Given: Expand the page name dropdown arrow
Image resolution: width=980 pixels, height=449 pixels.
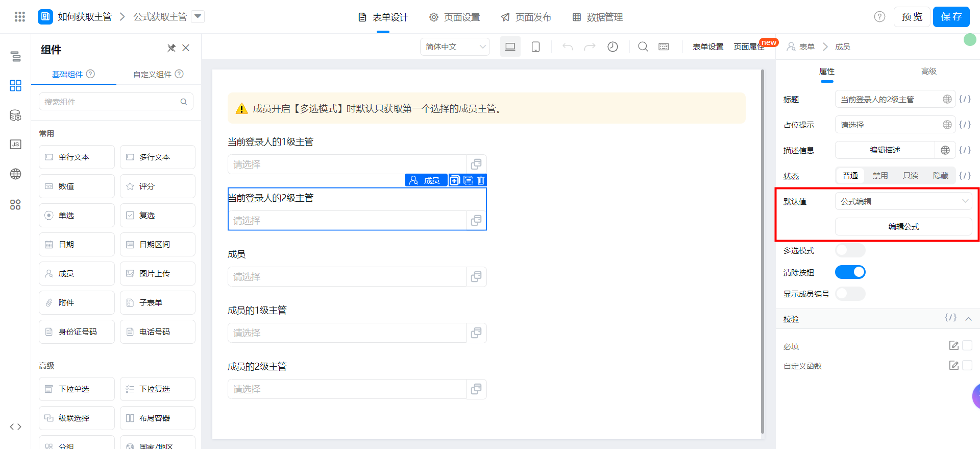Looking at the screenshot, I should coord(198,16).
